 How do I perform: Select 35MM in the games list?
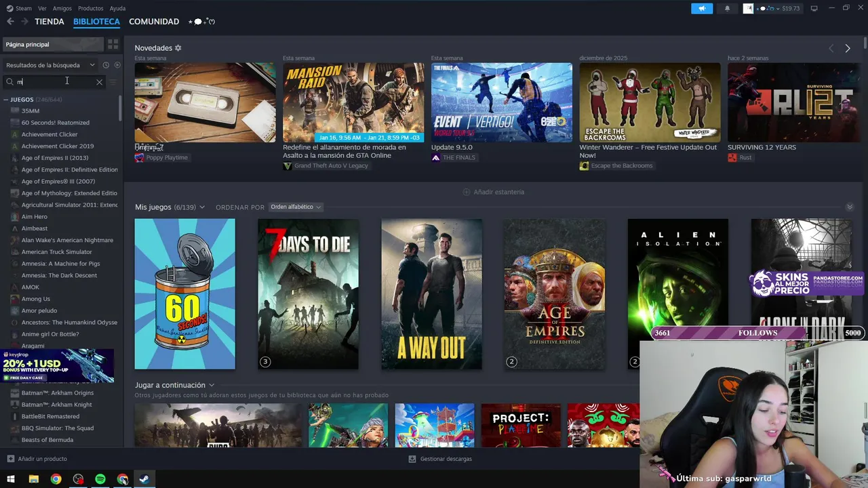coord(31,111)
